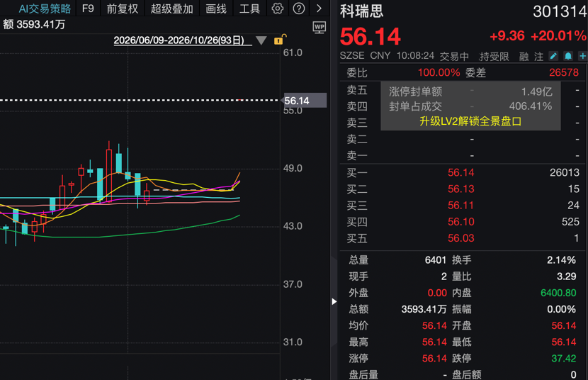Click the +20.01% change percentage
Viewport: 588px width, 380px height.
tap(558, 36)
